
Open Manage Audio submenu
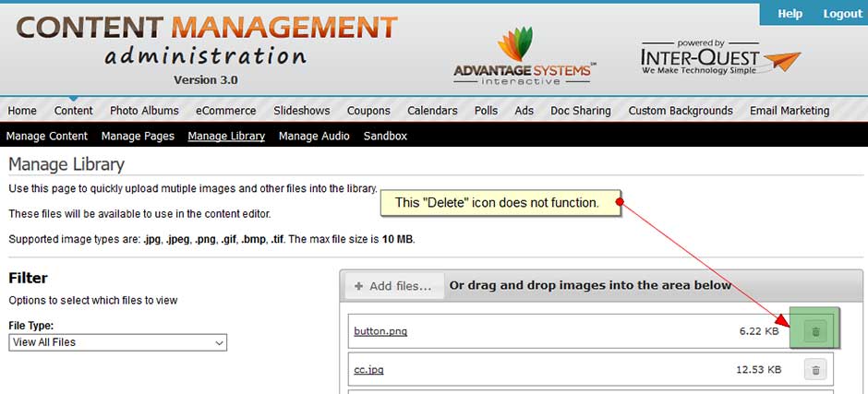click(314, 136)
